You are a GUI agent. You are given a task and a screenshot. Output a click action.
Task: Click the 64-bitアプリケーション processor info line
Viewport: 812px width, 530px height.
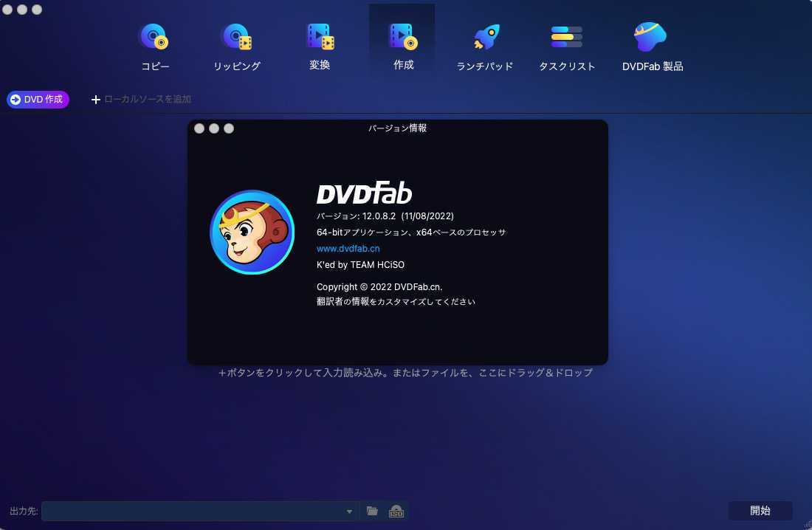411,233
